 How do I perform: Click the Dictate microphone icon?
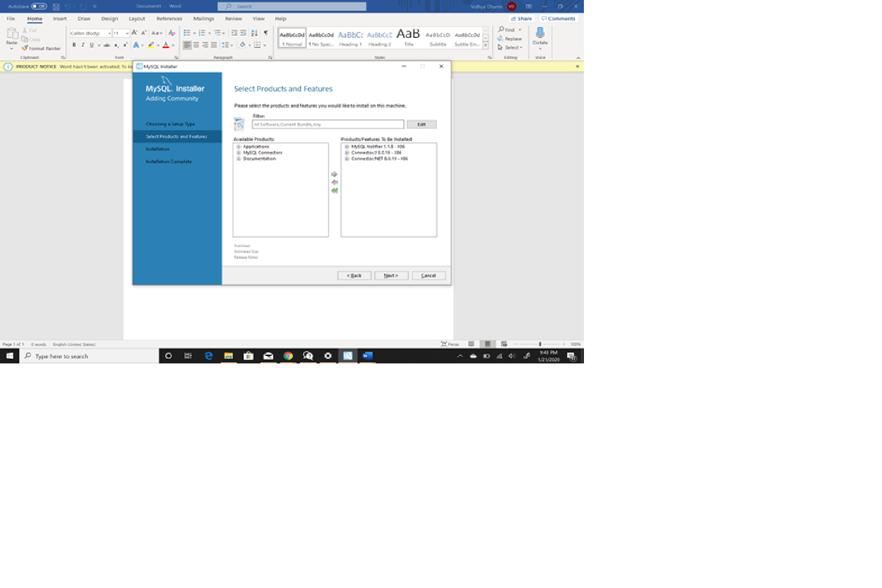pyautogui.click(x=540, y=34)
